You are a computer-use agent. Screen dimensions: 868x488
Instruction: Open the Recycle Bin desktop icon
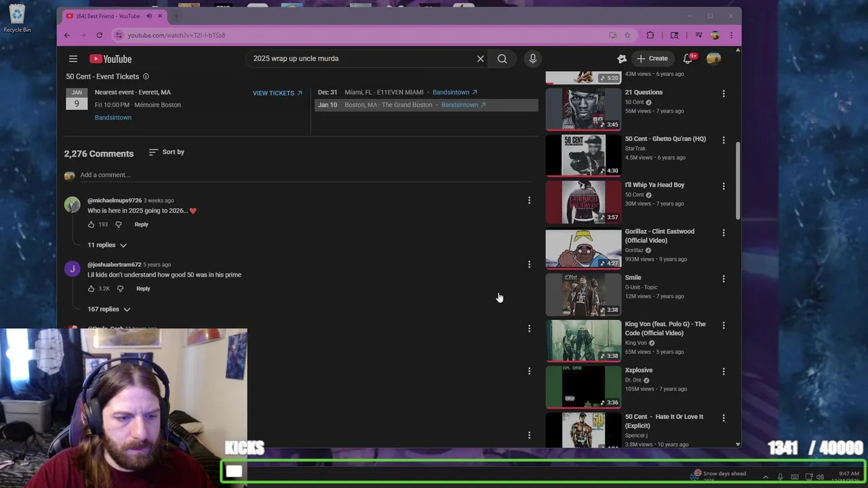[16, 19]
